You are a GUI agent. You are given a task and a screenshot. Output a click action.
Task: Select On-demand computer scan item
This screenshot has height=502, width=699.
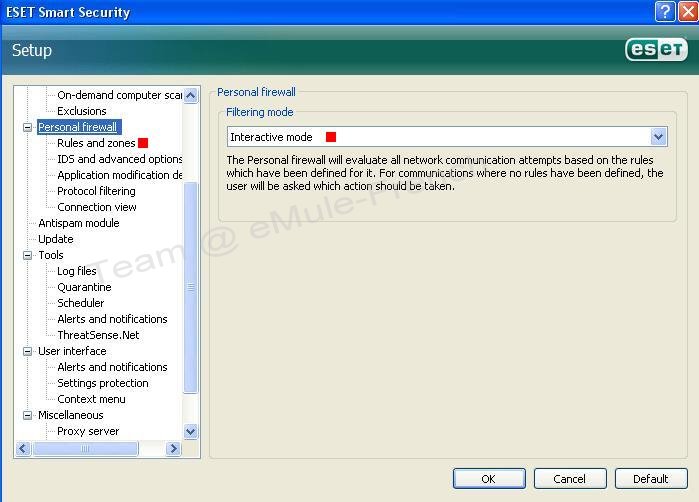(x=119, y=95)
